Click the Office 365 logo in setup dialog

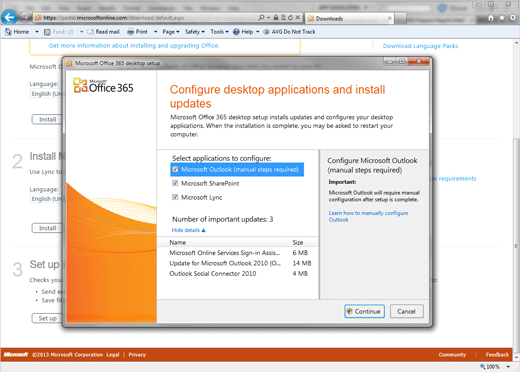(x=103, y=85)
